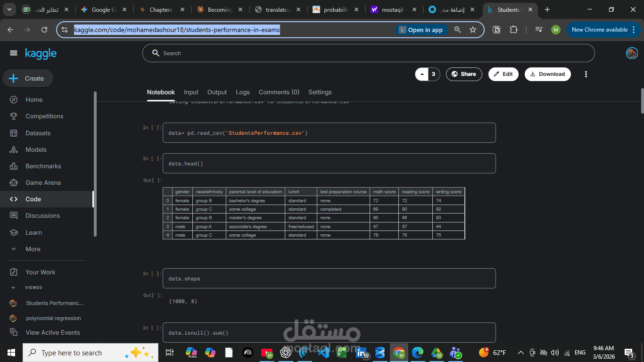
Task: Click the data.head() code cell
Action: (x=329, y=164)
